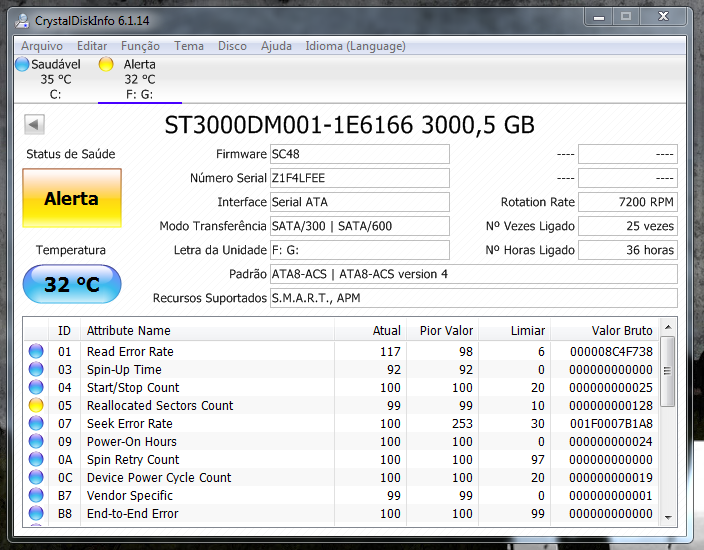Screen dimensions: 704x550
Task: Select the Spin-Up Time row name
Action: pos(124,370)
